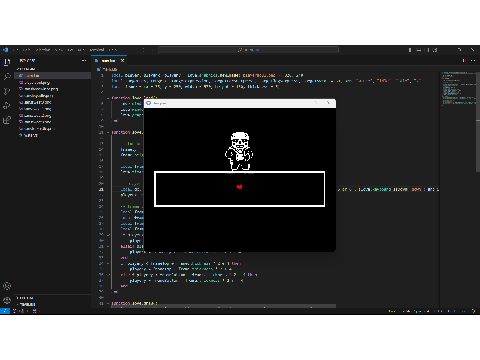
Task: Click the command center search box
Action: 248,50
